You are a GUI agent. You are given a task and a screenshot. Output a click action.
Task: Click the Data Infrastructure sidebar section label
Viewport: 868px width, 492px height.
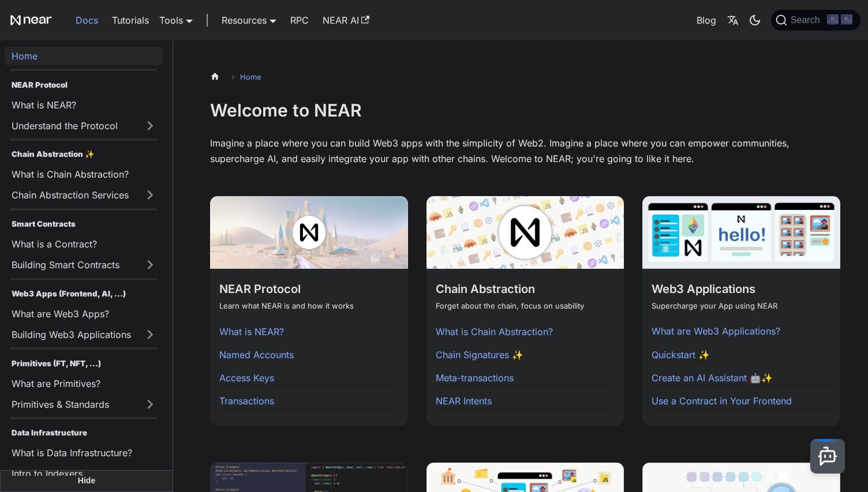click(x=49, y=433)
